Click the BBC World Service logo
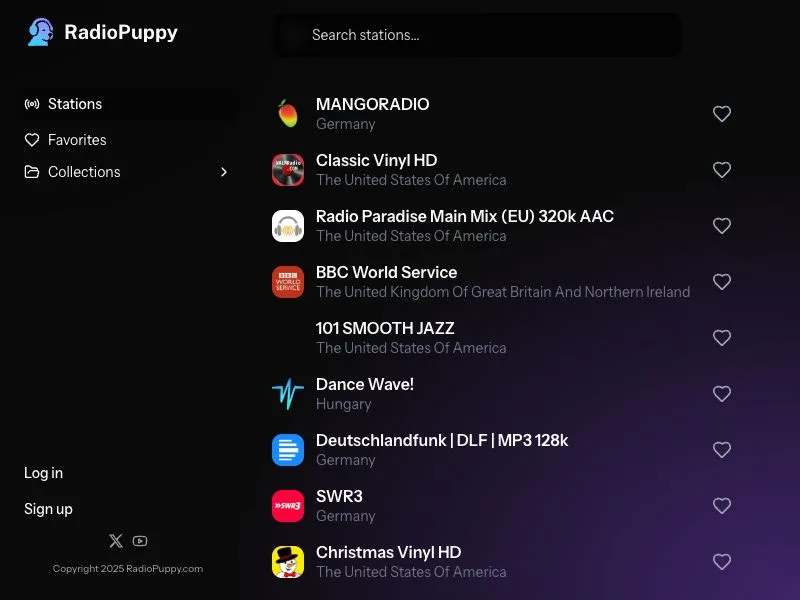Image resolution: width=800 pixels, height=600 pixels. click(288, 282)
